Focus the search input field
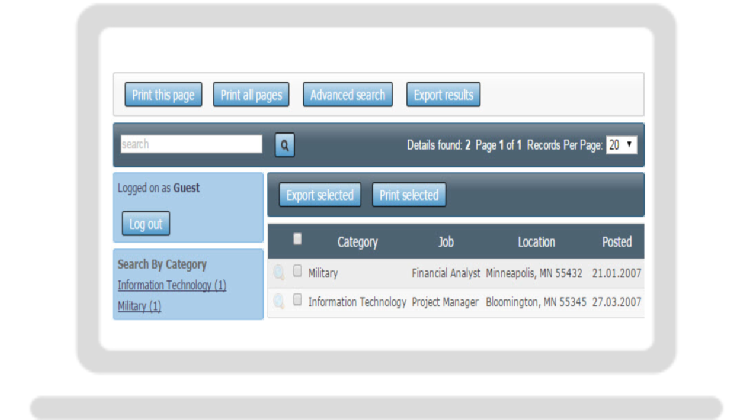This screenshot has height=420, width=750. point(191,144)
